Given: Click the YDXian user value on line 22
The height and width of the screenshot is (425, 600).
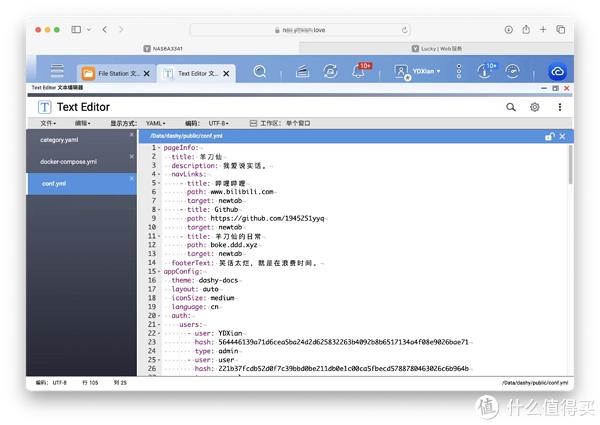Looking at the screenshot, I should 230,333.
